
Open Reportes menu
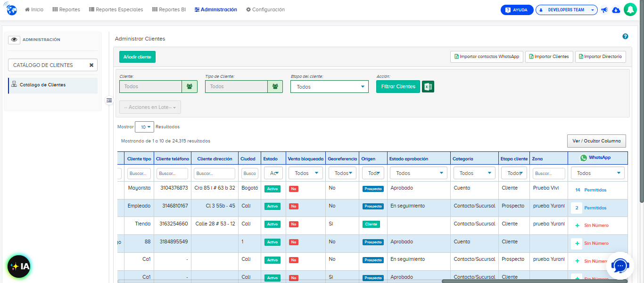point(66,9)
